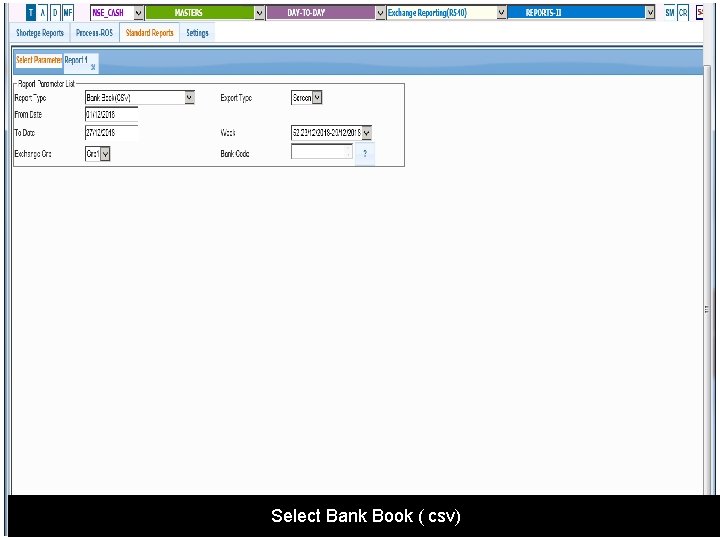Click the SM button at top right
Screen dimensions: 720x540
click(669, 13)
